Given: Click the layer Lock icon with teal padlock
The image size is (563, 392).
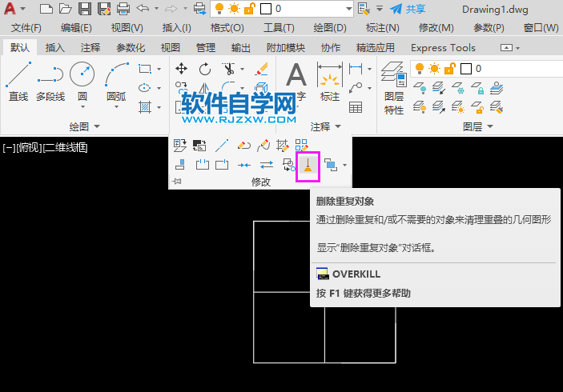Looking at the screenshot, I should pos(477,88).
